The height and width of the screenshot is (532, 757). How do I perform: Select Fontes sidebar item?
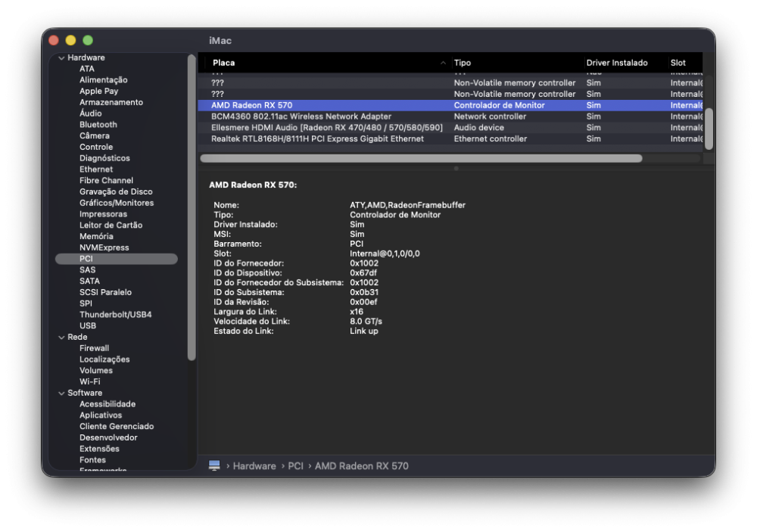point(92,459)
